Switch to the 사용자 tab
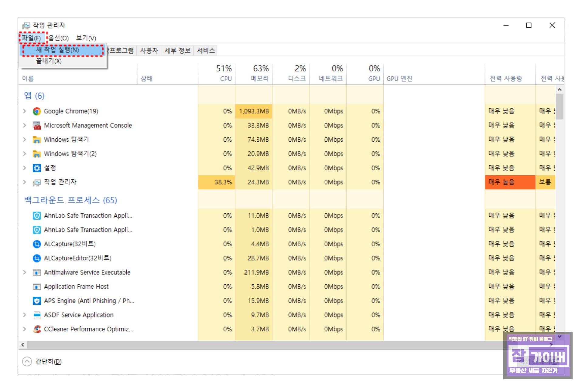The width and height of the screenshot is (582, 392). click(x=149, y=51)
